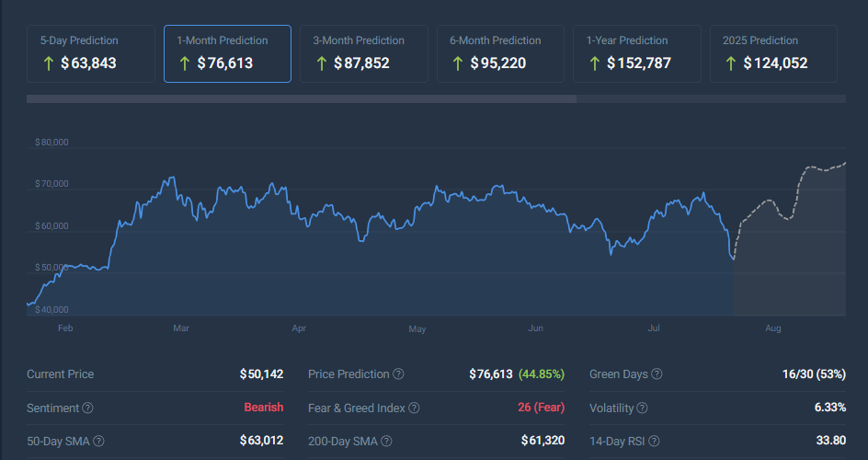Image resolution: width=868 pixels, height=460 pixels.
Task: Click the 200-Day SMA value $61,320
Action: point(542,441)
